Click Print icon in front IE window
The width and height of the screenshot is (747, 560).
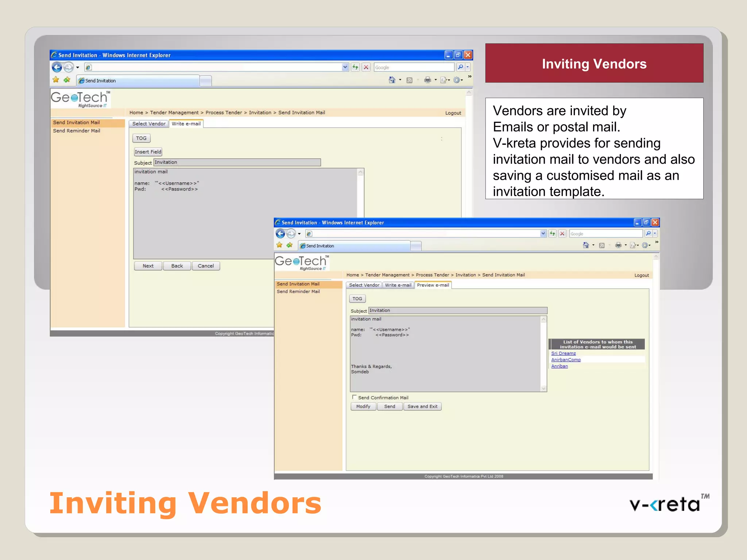618,245
